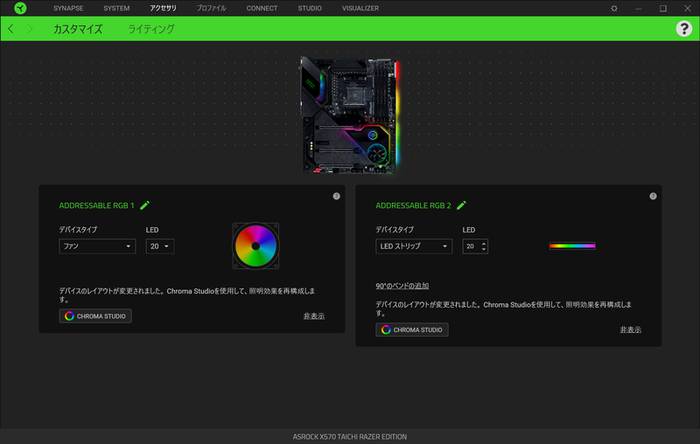
Task: Go back with the left arrow
Action: (11, 29)
